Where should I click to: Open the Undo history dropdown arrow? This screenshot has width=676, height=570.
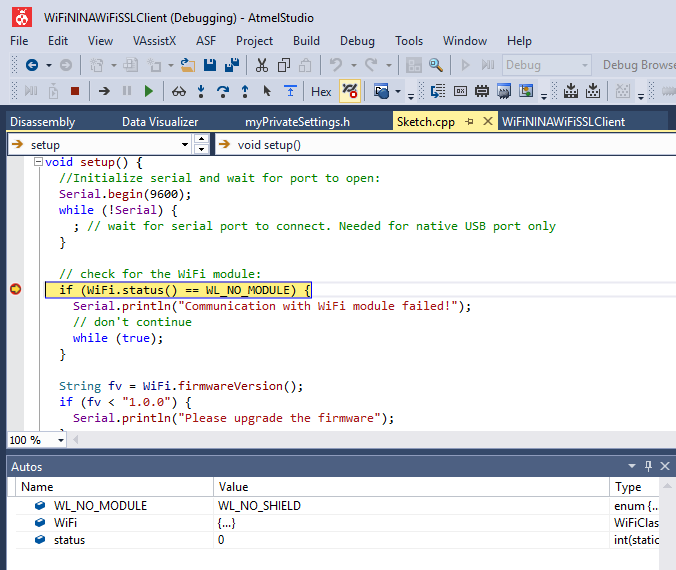(354, 66)
